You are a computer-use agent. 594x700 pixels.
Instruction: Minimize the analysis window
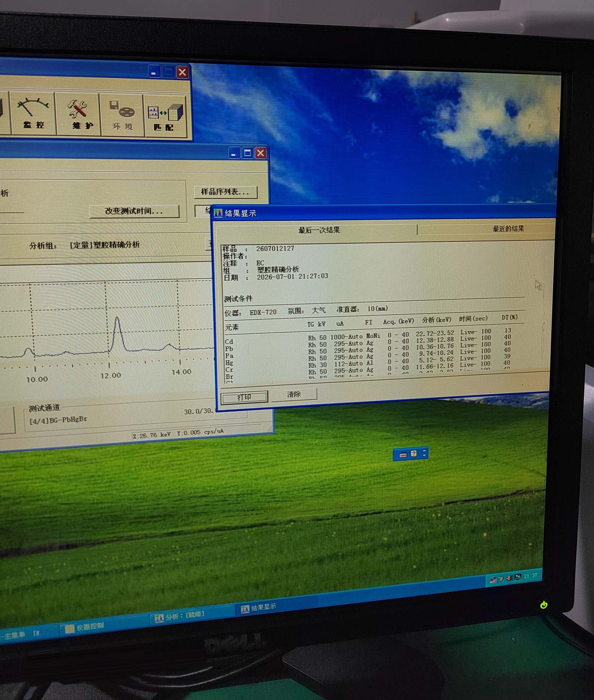click(x=233, y=153)
